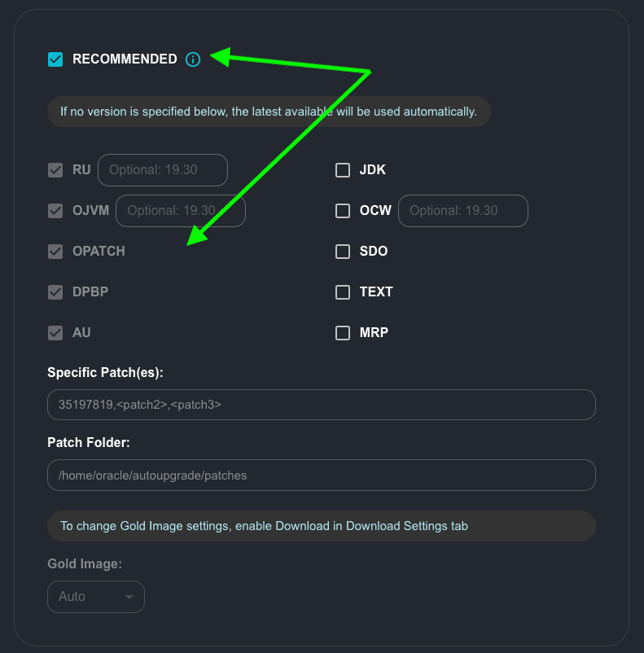Click the RECOMMENDED label text
This screenshot has width=644, height=653.
coord(125,59)
